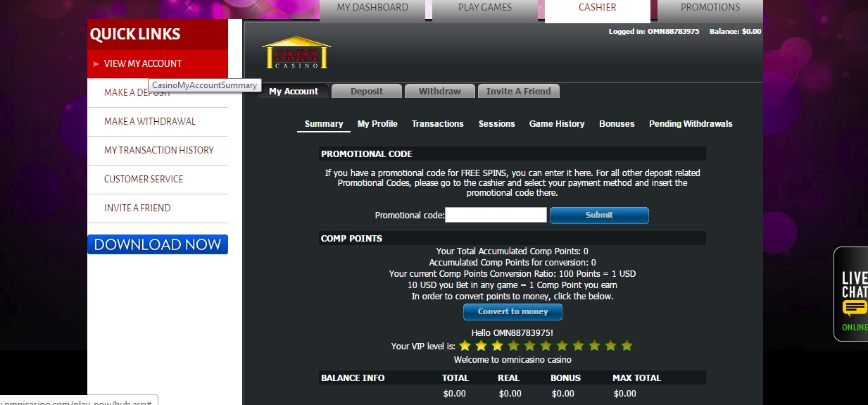Submit the promotional code
Screen dimensions: 868x405
[599, 215]
